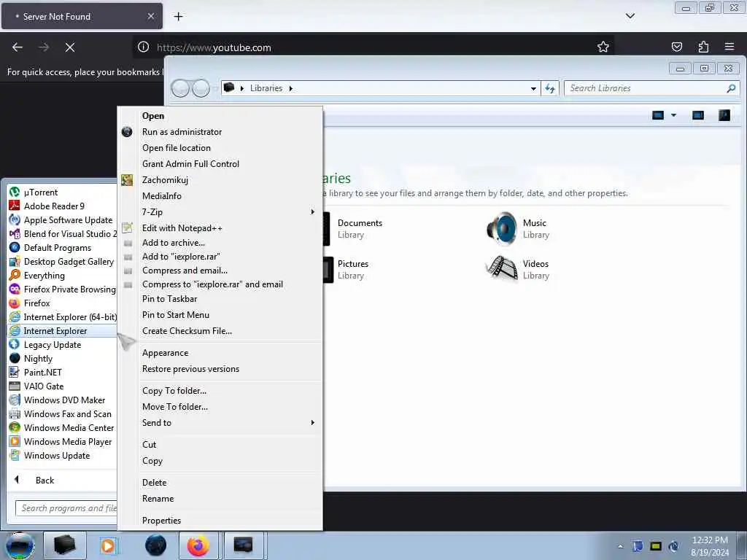This screenshot has width=747, height=560.
Task: Click Search programs and files box
Action: 66,508
